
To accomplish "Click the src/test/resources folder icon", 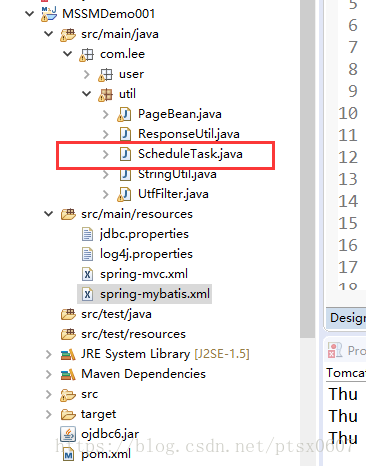I will tap(68, 334).
